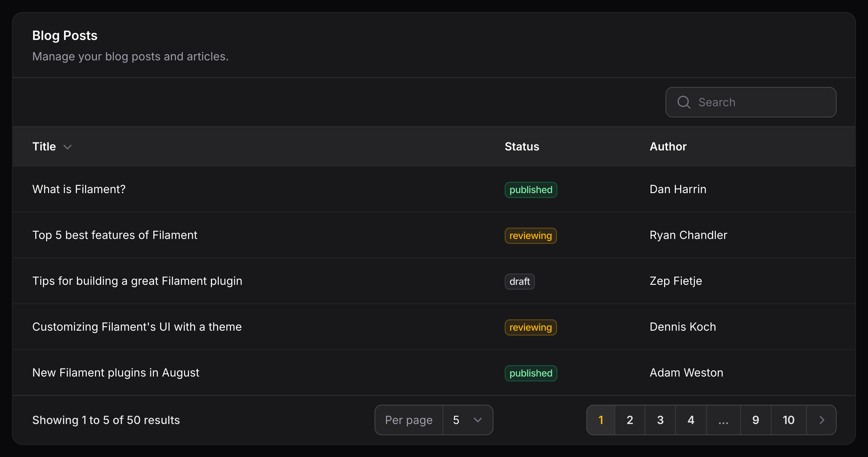The width and height of the screenshot is (868, 457).
Task: Open 'Customizing Filament's UI with a theme'
Action: tap(137, 327)
